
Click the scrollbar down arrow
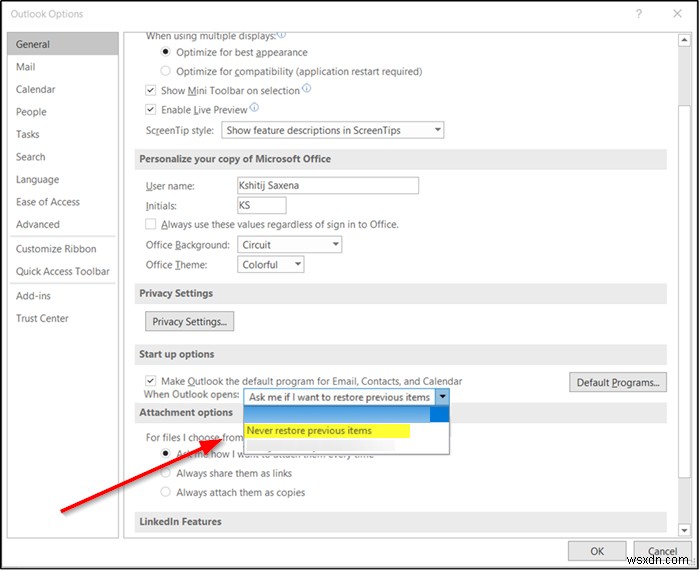[x=684, y=530]
